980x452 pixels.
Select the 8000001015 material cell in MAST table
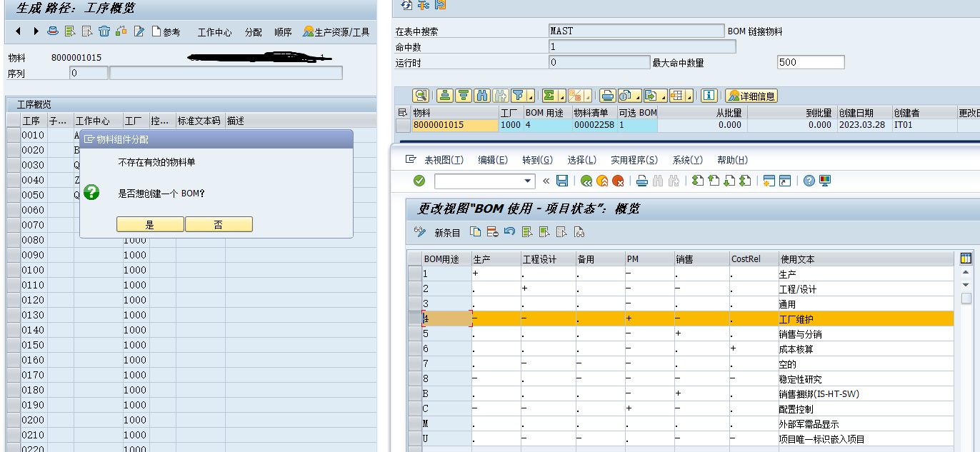click(x=455, y=125)
